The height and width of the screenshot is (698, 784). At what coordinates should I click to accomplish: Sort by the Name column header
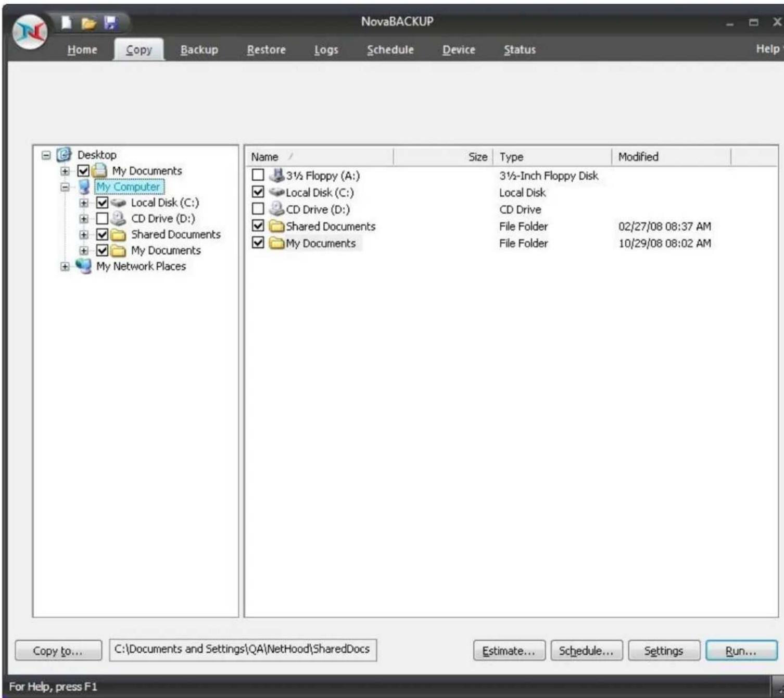tap(319, 157)
